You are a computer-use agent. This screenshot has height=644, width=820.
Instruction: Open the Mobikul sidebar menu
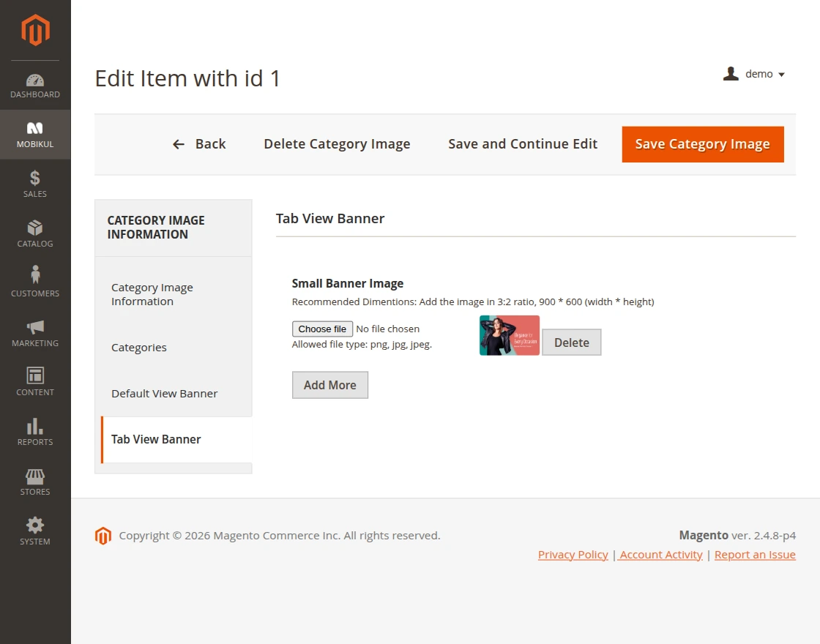35,135
